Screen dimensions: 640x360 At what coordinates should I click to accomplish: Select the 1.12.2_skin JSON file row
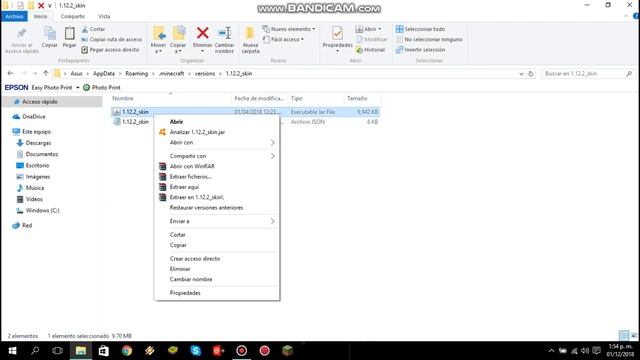click(245, 122)
